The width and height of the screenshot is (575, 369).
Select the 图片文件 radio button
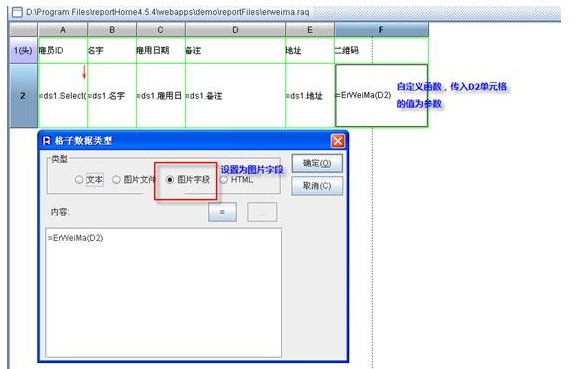(116, 180)
